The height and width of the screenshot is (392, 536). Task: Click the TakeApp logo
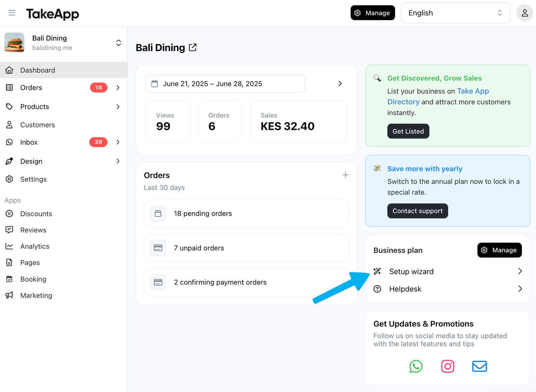pos(53,14)
